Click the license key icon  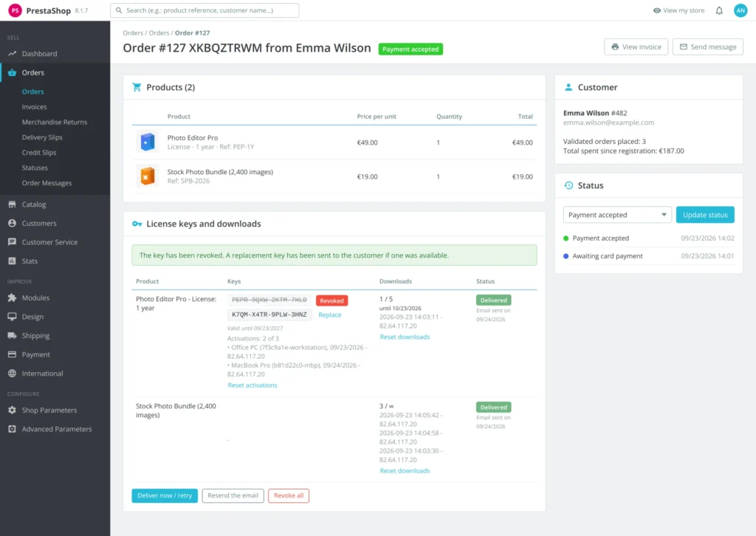point(137,224)
